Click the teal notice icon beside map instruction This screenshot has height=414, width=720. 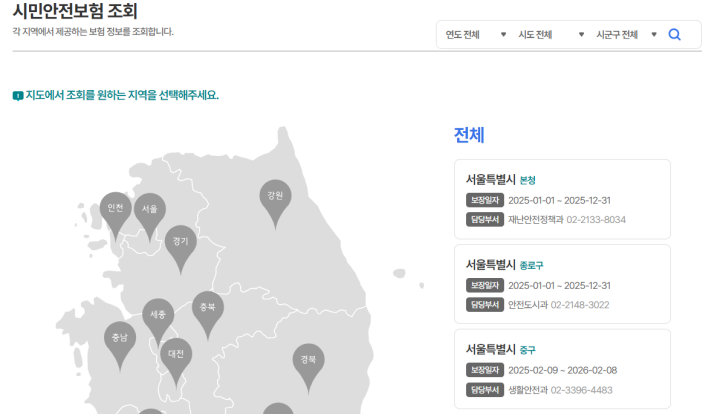coord(17,96)
